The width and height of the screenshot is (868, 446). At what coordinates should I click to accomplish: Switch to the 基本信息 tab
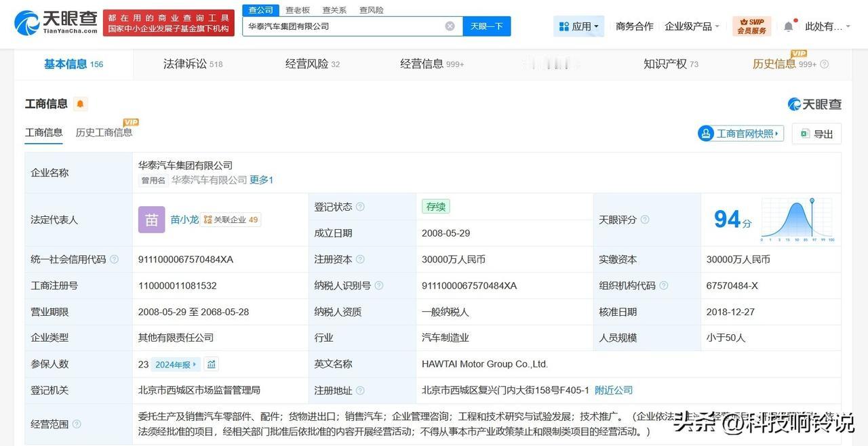click(73, 64)
